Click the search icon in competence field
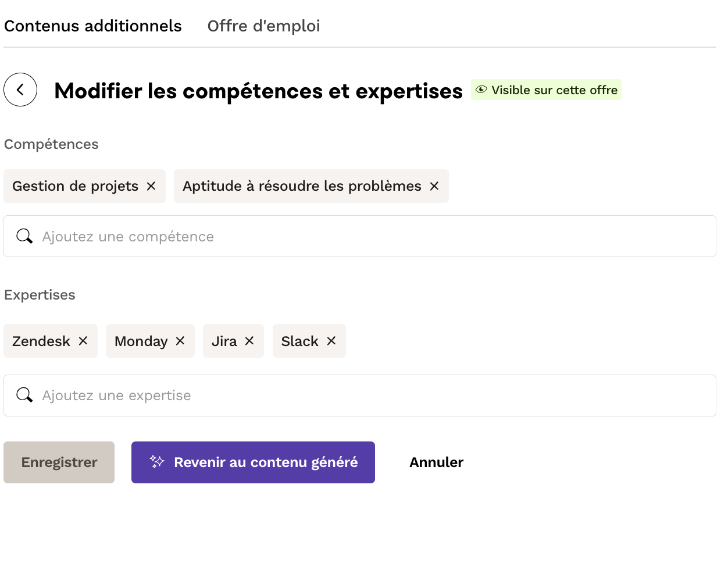Screen dimensions: 728x570 click(x=24, y=236)
